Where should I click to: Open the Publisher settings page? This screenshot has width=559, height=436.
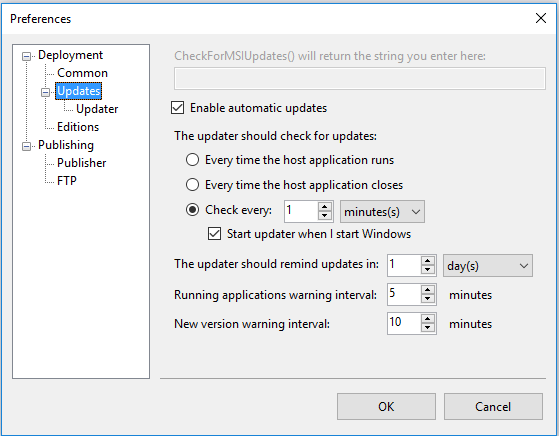81,163
